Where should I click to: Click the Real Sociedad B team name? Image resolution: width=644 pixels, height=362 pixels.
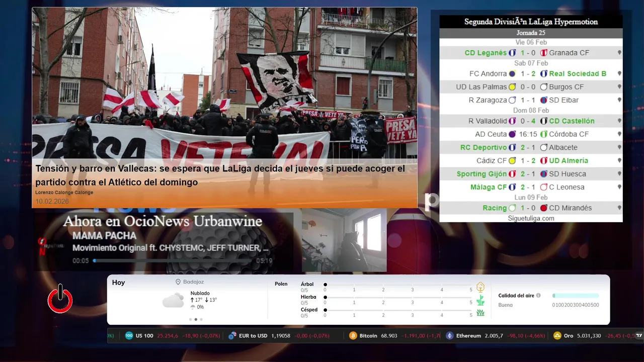[x=578, y=73]
